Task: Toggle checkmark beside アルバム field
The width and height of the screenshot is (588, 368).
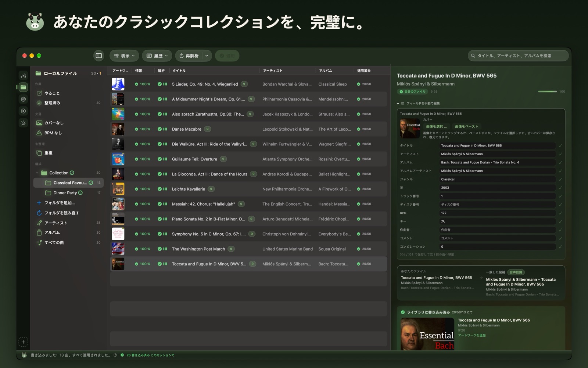Action: coord(560,163)
